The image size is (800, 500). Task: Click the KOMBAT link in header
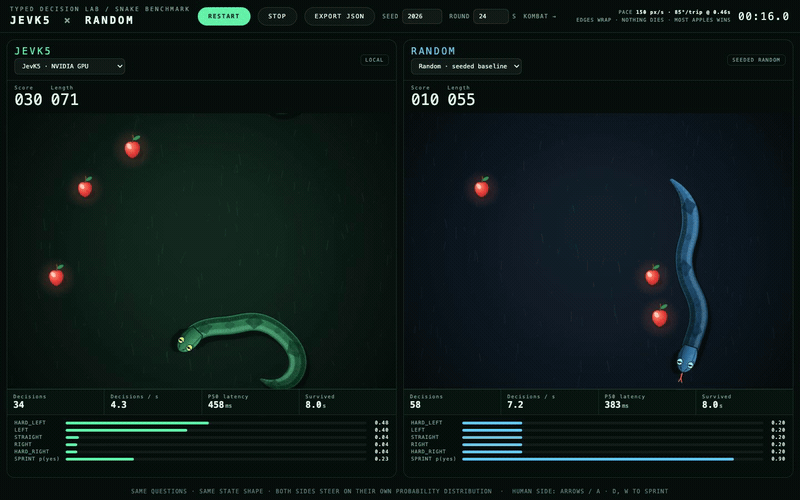[x=539, y=16]
